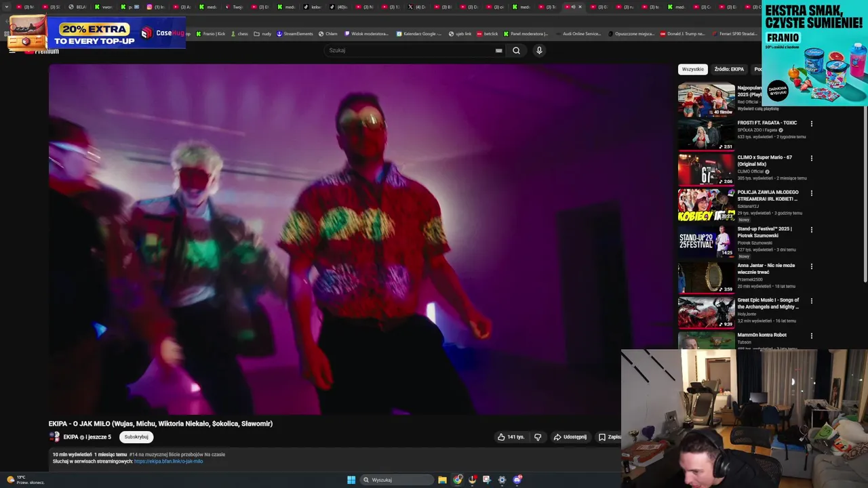Select the Źródło: EKIPA filter chip

(729, 69)
